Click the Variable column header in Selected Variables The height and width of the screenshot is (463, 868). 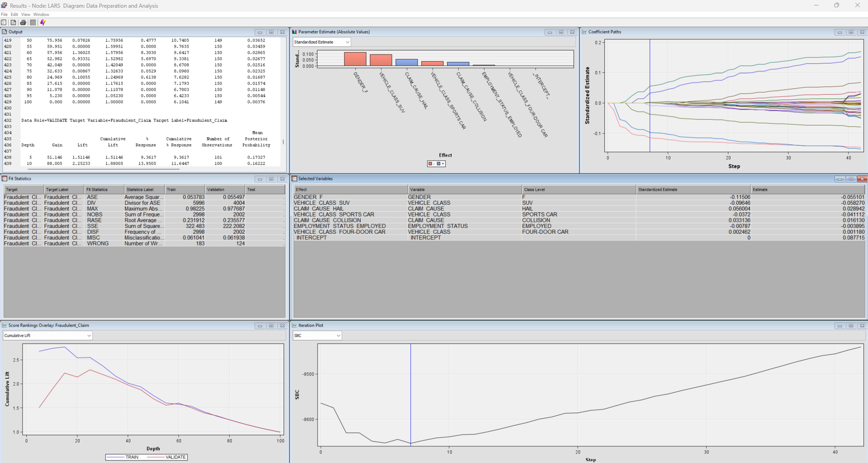coord(465,189)
